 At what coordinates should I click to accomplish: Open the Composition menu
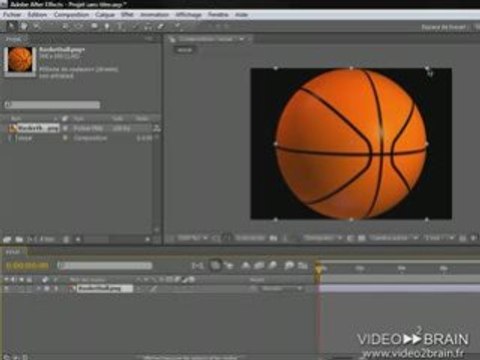point(71,15)
